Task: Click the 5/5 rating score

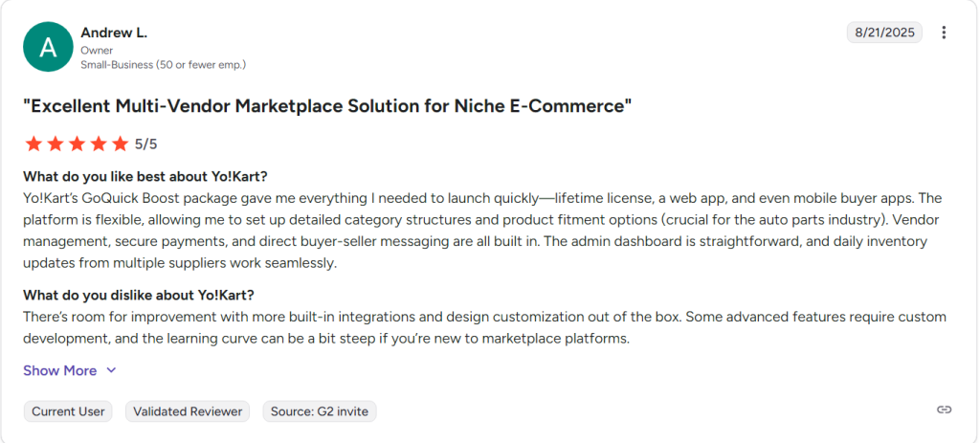Action: [x=146, y=144]
